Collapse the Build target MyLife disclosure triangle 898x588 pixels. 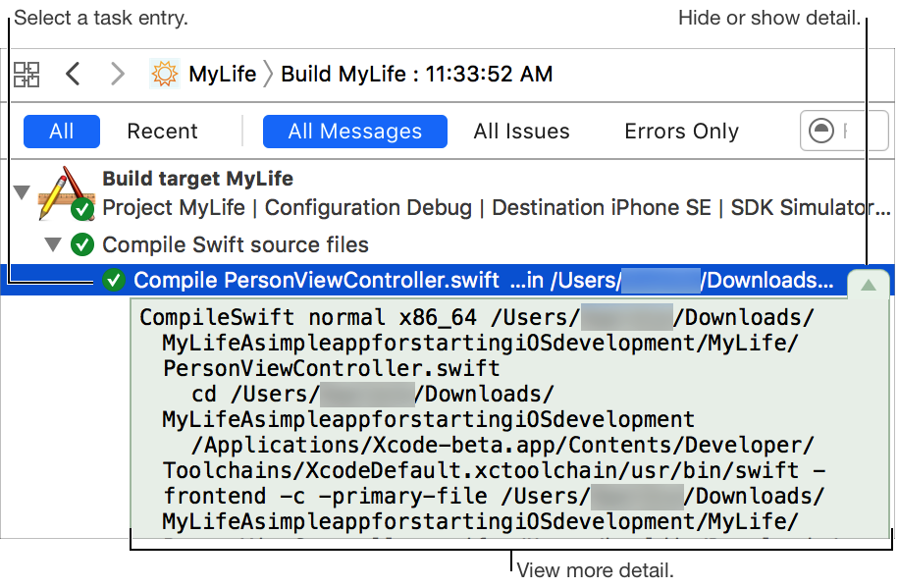tap(21, 190)
